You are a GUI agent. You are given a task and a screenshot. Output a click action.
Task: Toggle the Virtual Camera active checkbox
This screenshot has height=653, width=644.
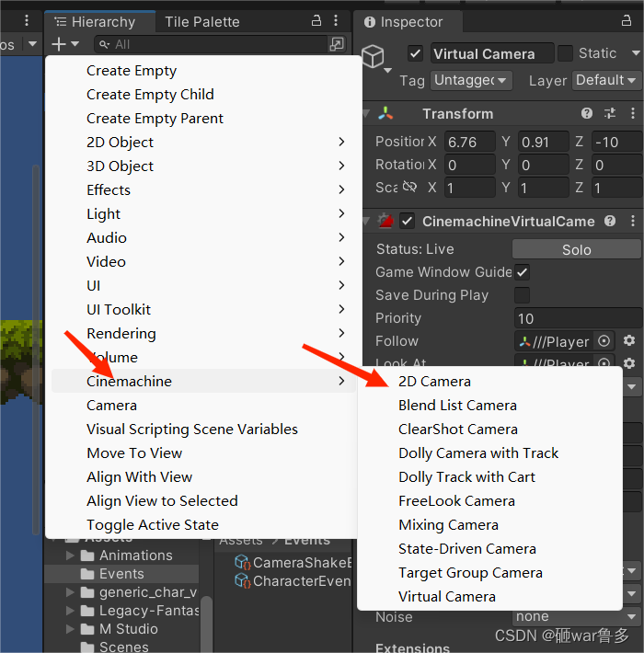pyautogui.click(x=415, y=53)
